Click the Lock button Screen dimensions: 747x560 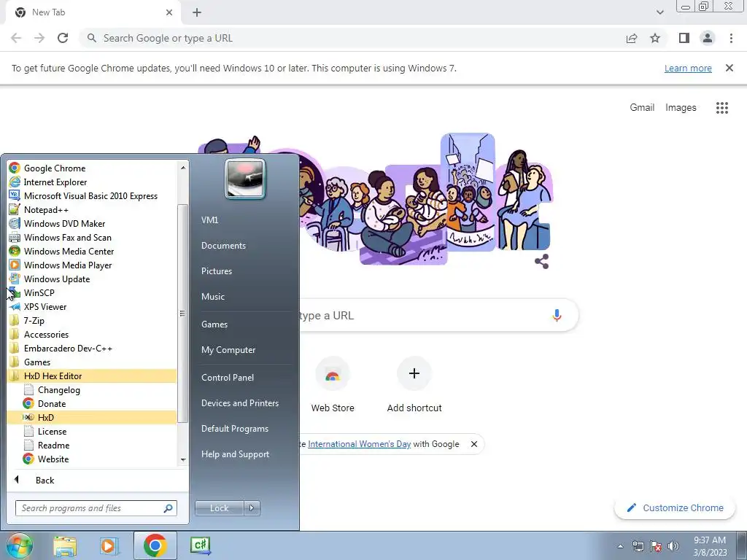coord(219,508)
